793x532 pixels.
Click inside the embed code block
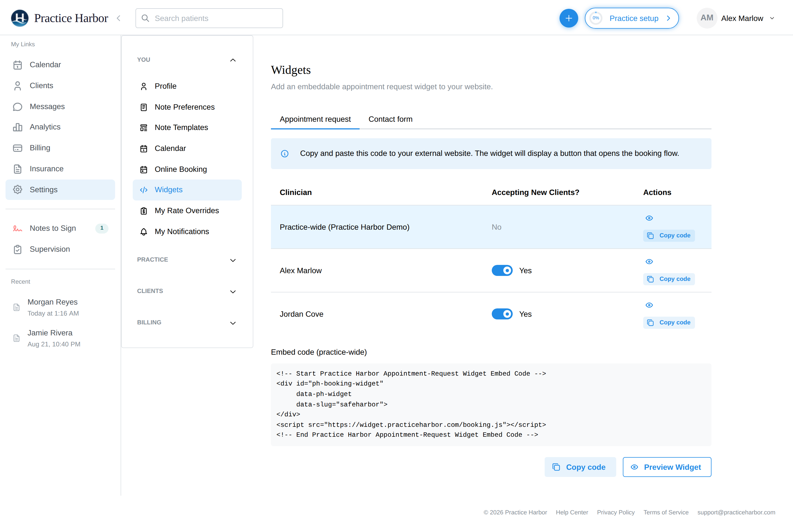point(491,405)
